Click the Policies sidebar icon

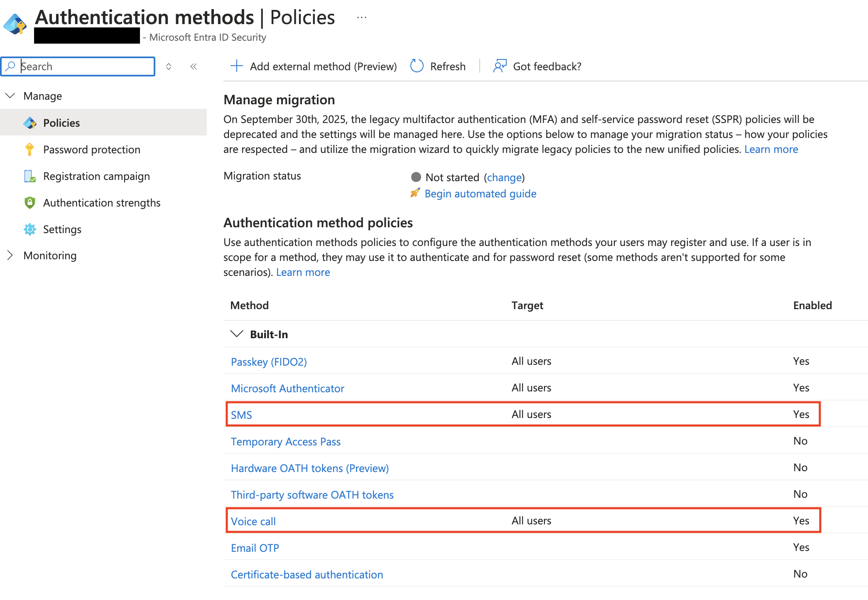[29, 123]
